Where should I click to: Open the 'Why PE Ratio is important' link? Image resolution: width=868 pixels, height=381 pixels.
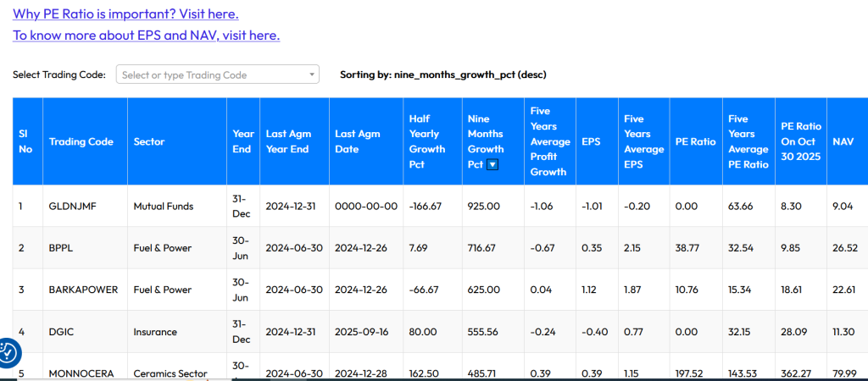[x=125, y=14]
